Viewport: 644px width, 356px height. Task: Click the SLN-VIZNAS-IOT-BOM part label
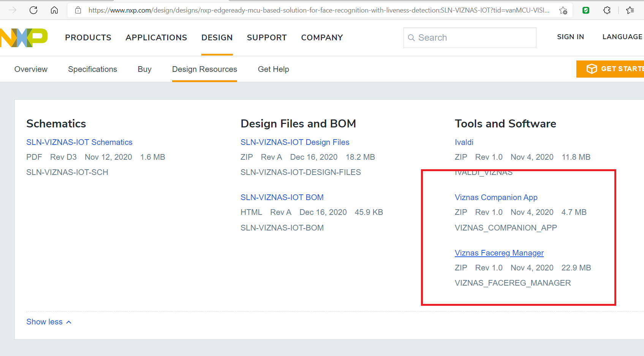(x=282, y=228)
